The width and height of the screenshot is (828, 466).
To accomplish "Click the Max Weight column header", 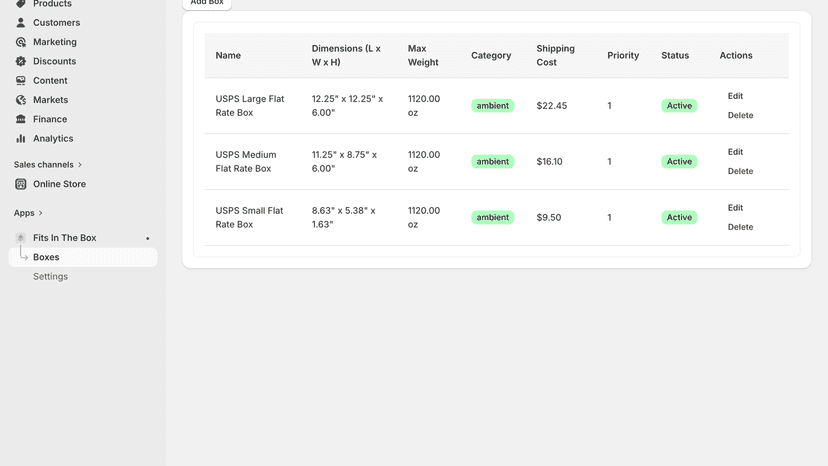I will click(423, 55).
